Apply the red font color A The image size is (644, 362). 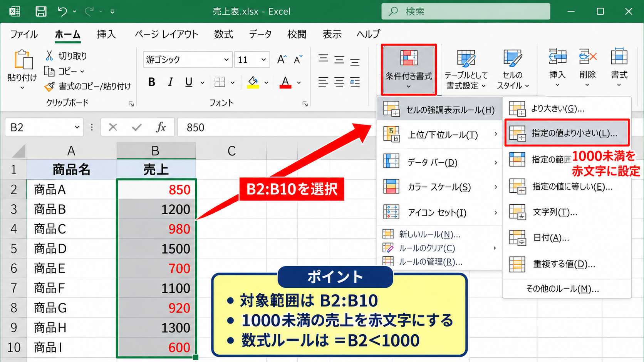tap(285, 82)
